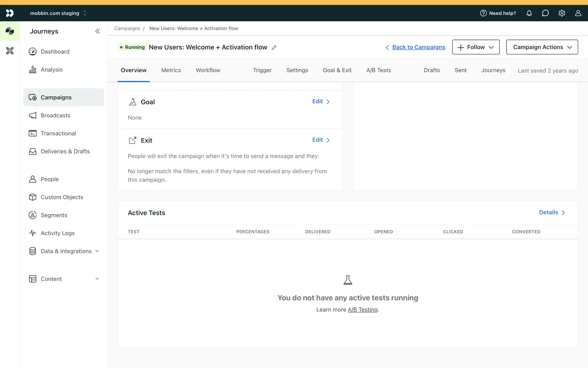
Task: Open Dashboard from the sidebar
Action: tap(55, 52)
